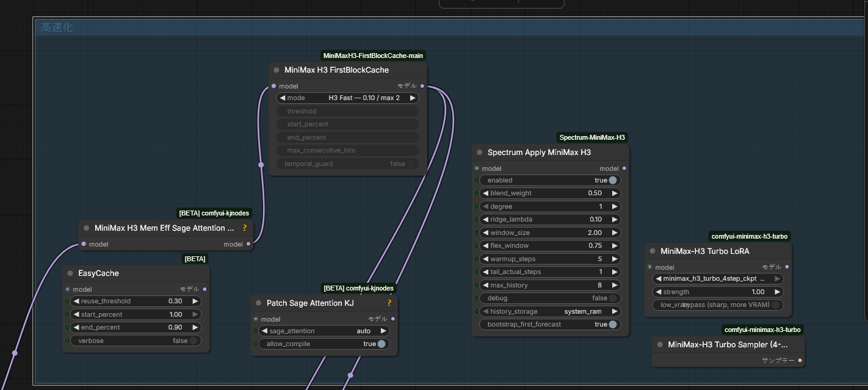Increase blend_weight with right arrow
The height and width of the screenshot is (390, 868).
[x=615, y=193]
